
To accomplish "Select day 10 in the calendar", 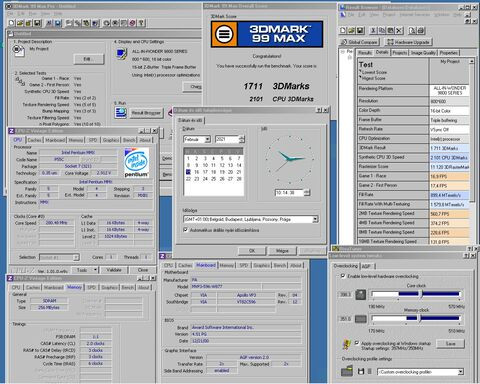I will (205, 165).
